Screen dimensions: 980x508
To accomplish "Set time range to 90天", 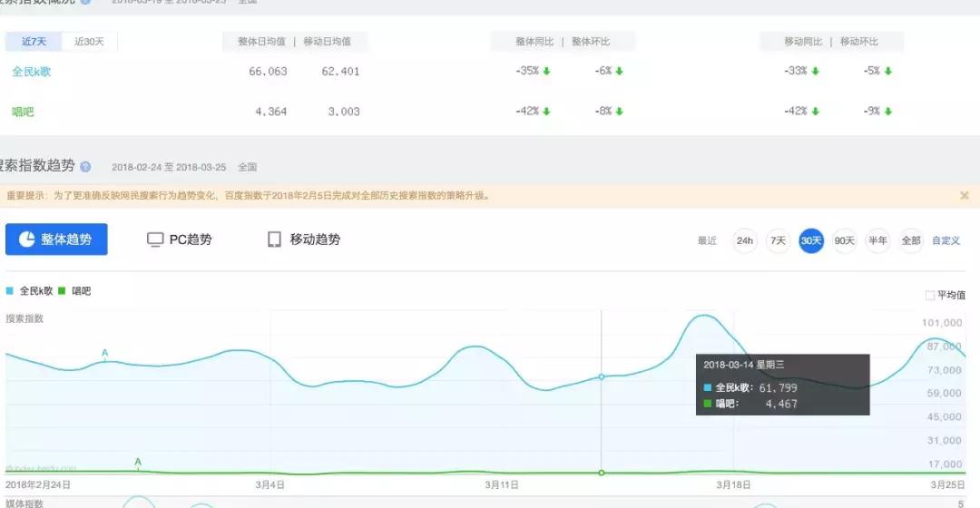I will 845,240.
